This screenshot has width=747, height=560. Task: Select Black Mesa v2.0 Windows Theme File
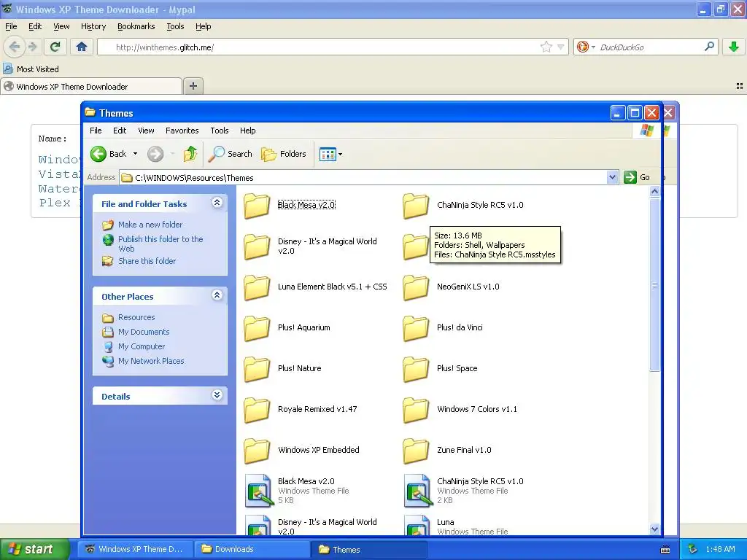[297, 491]
